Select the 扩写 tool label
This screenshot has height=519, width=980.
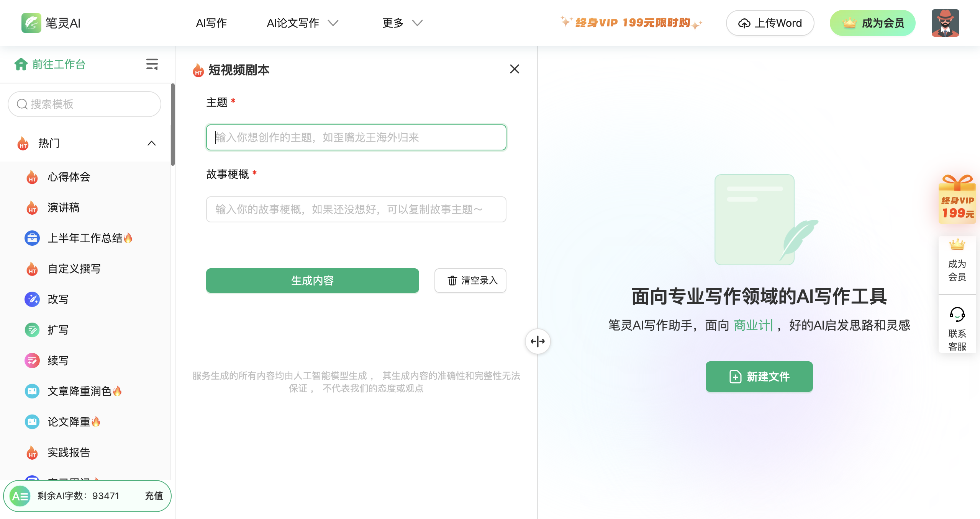(58, 330)
